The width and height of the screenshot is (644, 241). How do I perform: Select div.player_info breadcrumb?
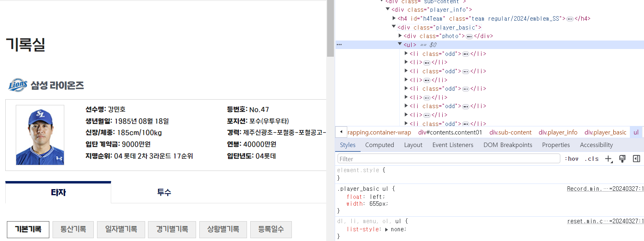tap(558, 132)
